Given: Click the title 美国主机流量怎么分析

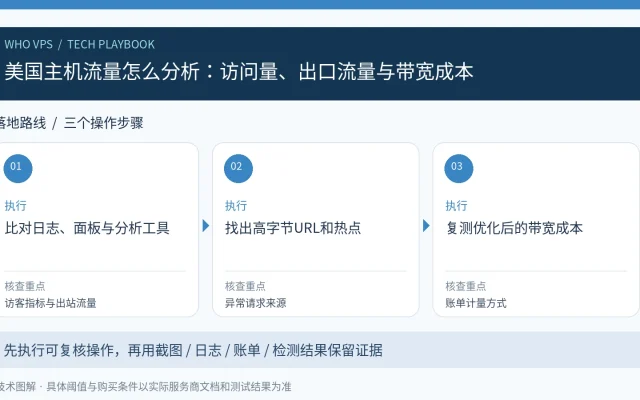Looking at the screenshot, I should point(102,71).
